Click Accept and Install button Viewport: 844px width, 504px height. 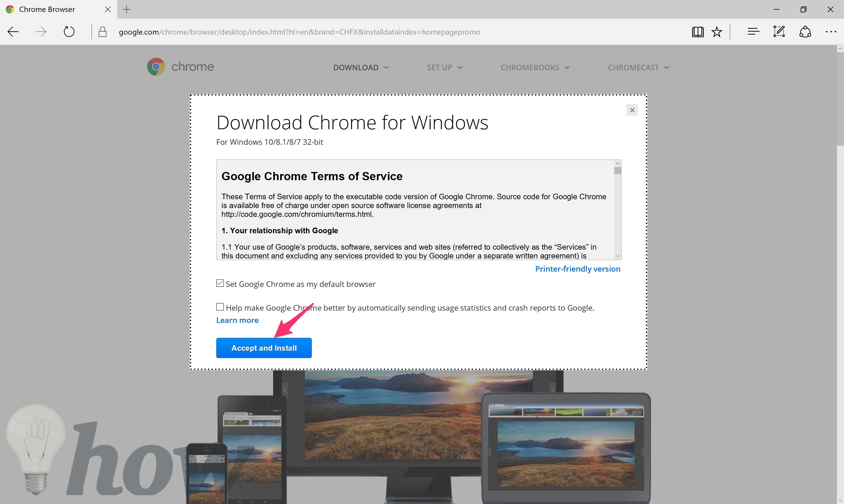264,348
